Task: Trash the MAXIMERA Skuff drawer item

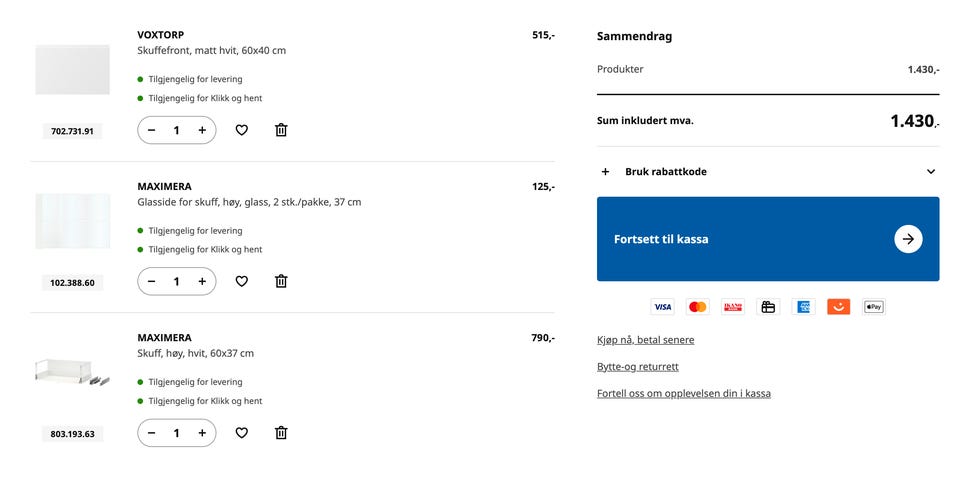Action: click(281, 433)
